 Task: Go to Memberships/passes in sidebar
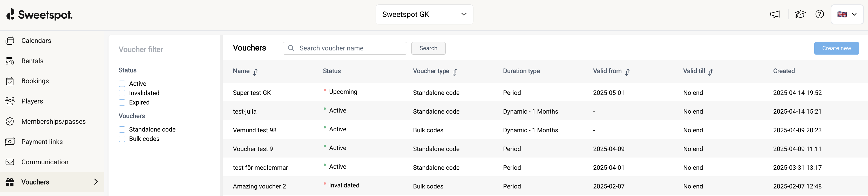click(53, 121)
